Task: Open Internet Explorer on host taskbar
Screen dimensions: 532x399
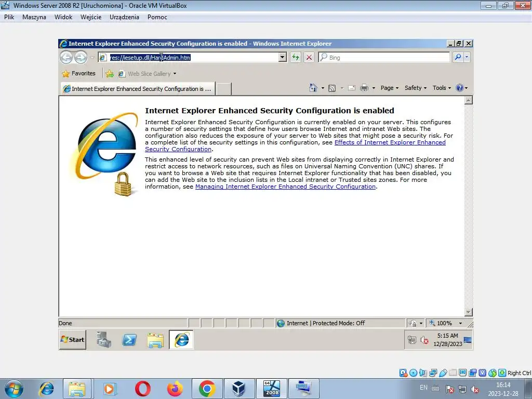Action: pyautogui.click(x=46, y=389)
